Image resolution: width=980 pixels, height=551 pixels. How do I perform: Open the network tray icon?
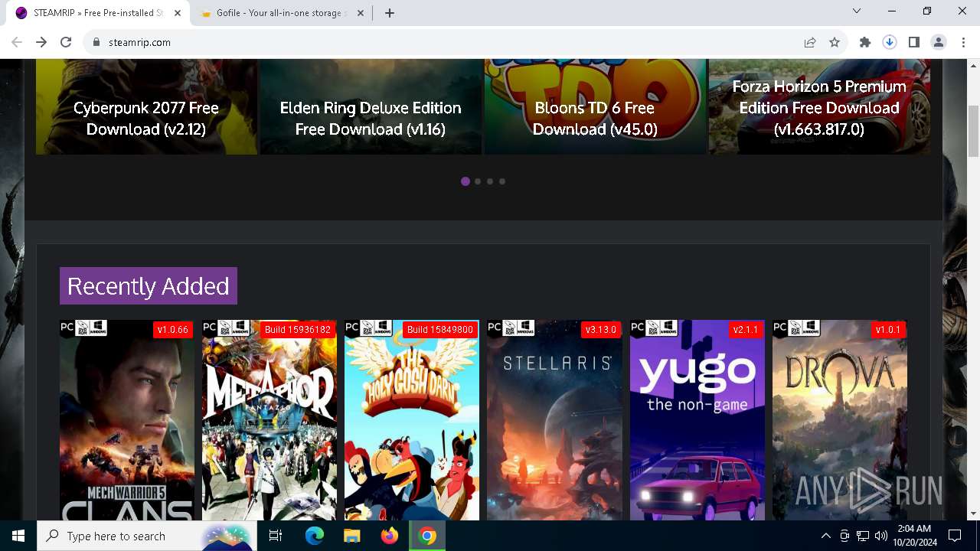[x=863, y=536]
